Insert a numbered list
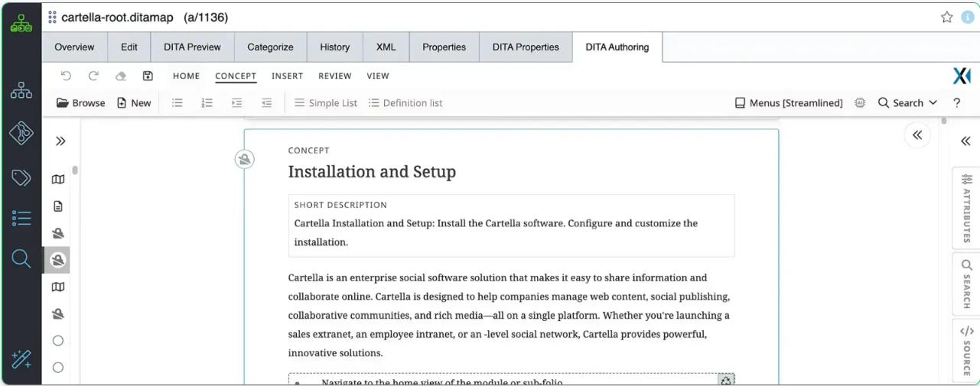The width and height of the screenshot is (980, 386). tap(207, 103)
